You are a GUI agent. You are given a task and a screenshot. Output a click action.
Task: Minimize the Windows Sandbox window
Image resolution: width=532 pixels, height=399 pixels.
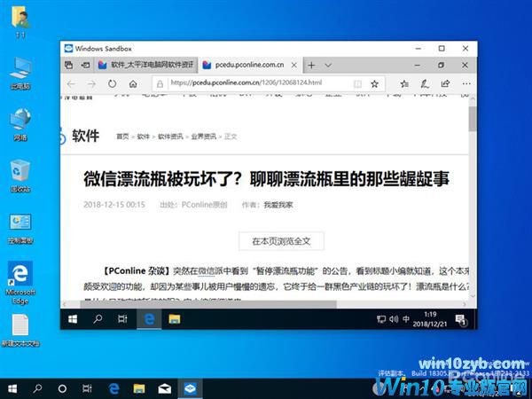coord(419,49)
